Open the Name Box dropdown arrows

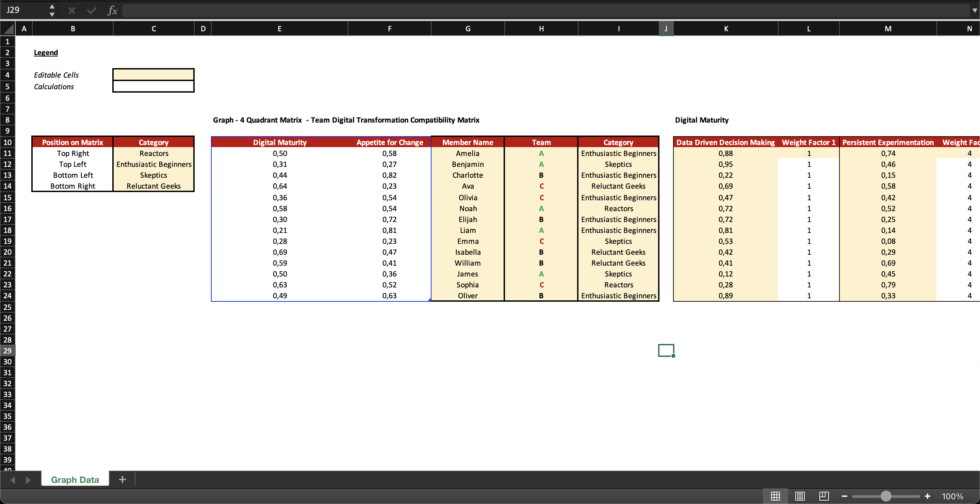pyautogui.click(x=52, y=10)
